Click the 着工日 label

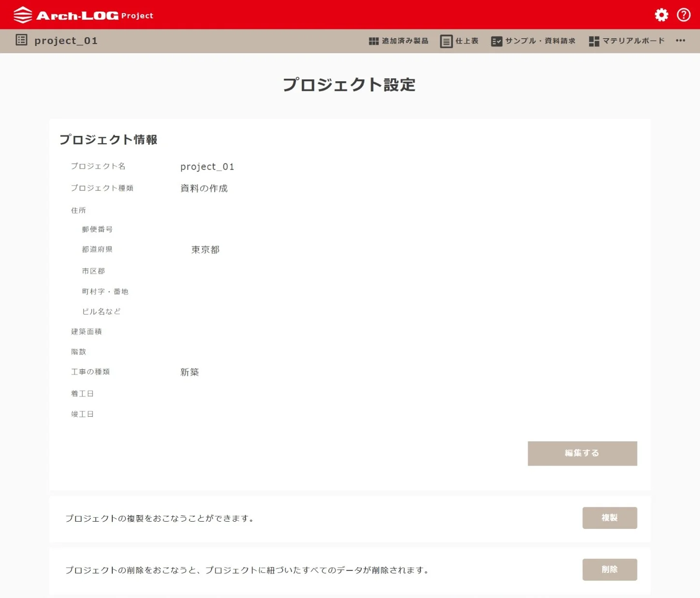click(82, 394)
